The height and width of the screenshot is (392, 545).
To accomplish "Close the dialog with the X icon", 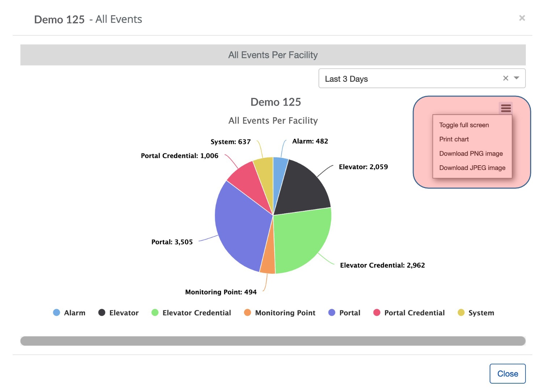I will point(522,18).
